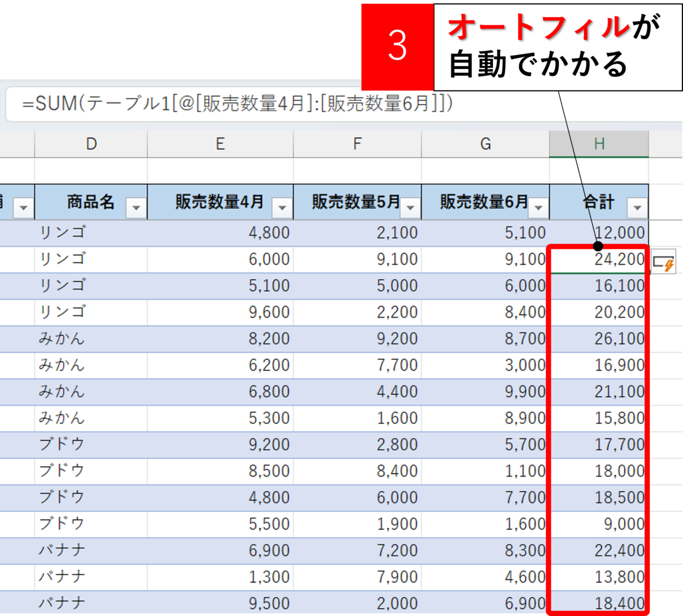
Task: Click June value 9,900
Action: [x=485, y=392]
